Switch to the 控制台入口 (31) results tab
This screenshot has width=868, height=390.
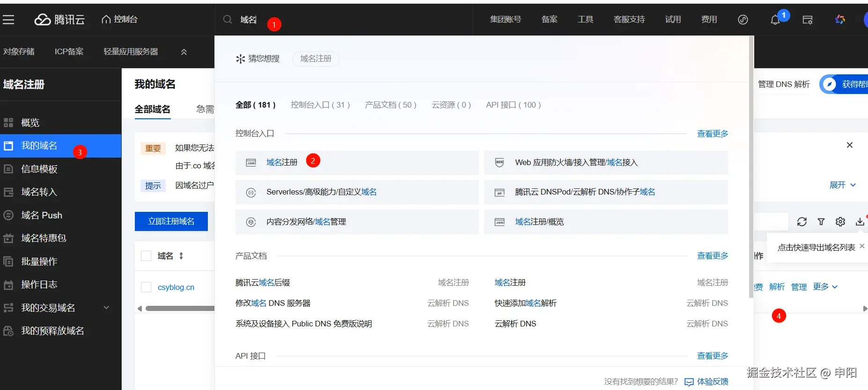coord(320,105)
